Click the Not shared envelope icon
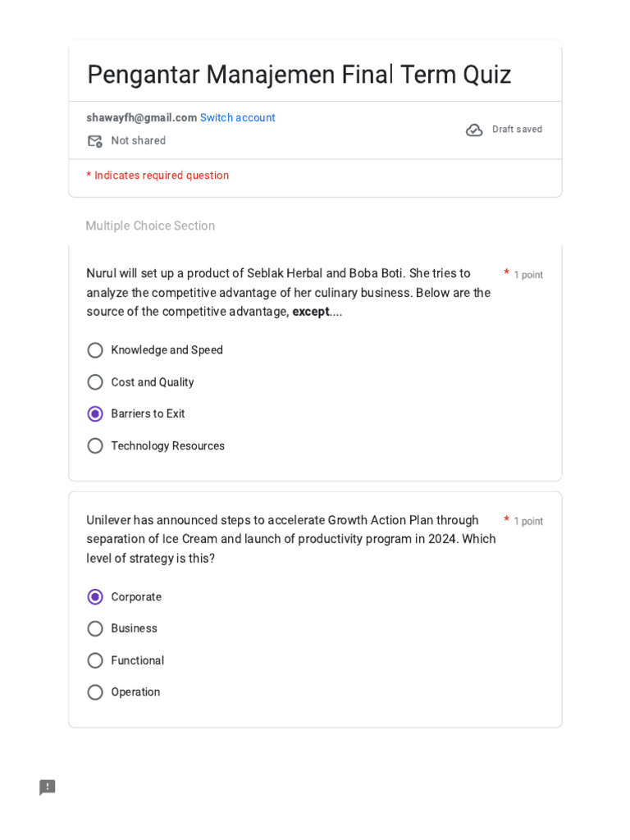The height and width of the screenshot is (840, 630). tap(95, 141)
